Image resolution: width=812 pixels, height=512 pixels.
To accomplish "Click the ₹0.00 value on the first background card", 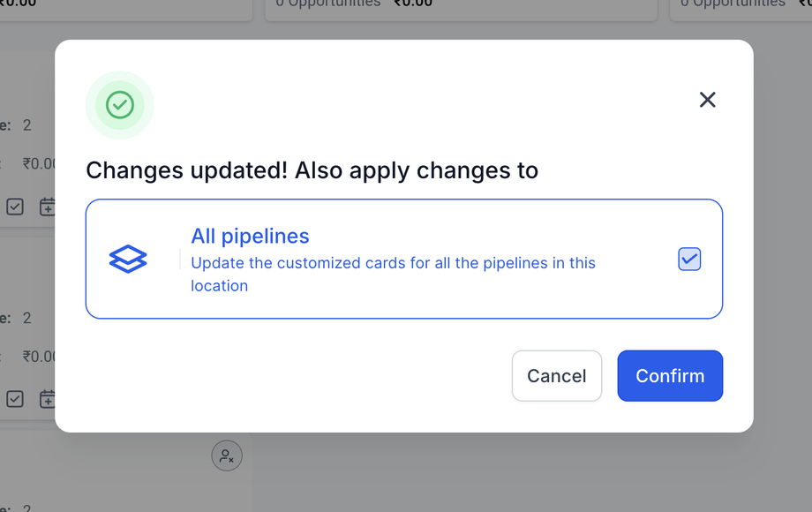I will [x=40, y=163].
